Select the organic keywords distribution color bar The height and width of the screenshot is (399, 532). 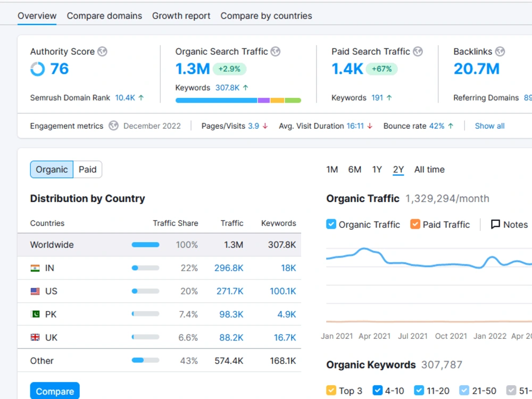pos(238,101)
